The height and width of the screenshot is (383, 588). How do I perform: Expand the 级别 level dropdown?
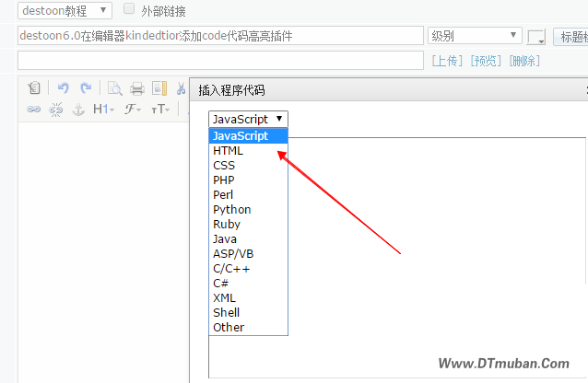click(x=475, y=36)
